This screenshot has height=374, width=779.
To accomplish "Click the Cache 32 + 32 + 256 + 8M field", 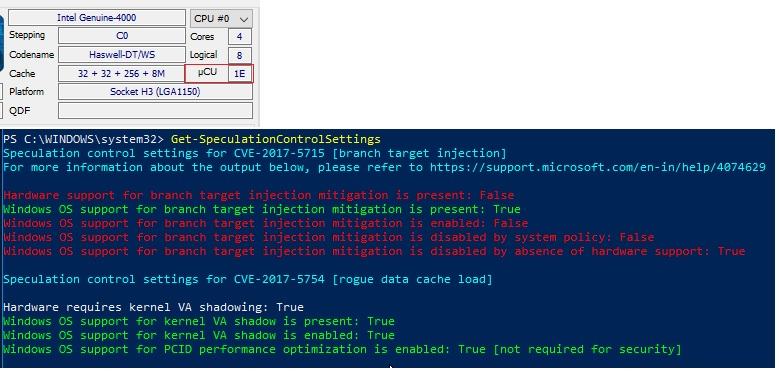I will pos(122,74).
